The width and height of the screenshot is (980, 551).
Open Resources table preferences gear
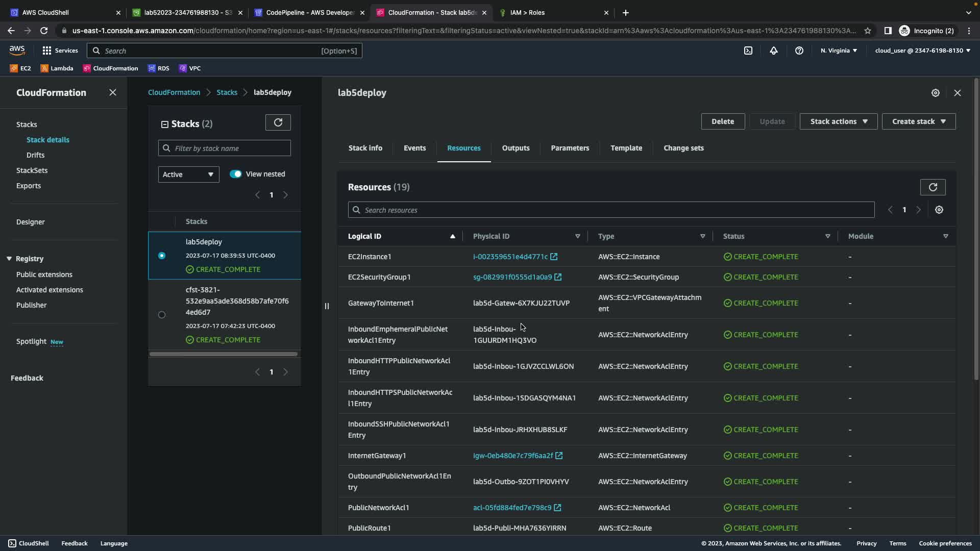(x=939, y=210)
